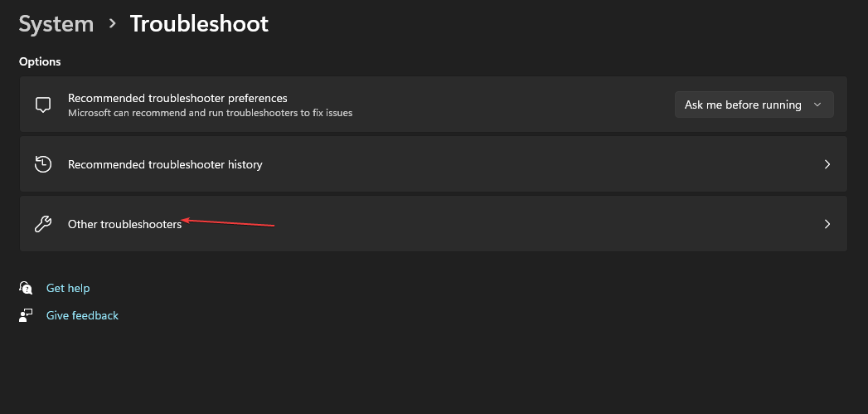Expand Recommended troubleshooter history via its chevron
Screen dimensions: 868x414
click(827, 164)
